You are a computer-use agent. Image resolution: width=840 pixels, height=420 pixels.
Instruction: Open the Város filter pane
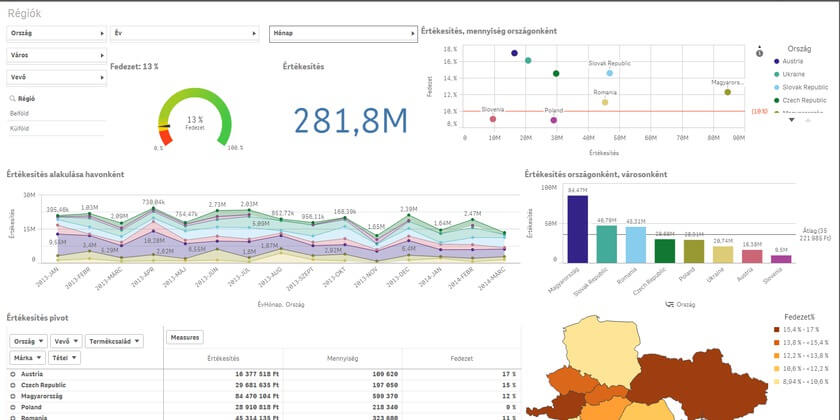tap(55, 54)
